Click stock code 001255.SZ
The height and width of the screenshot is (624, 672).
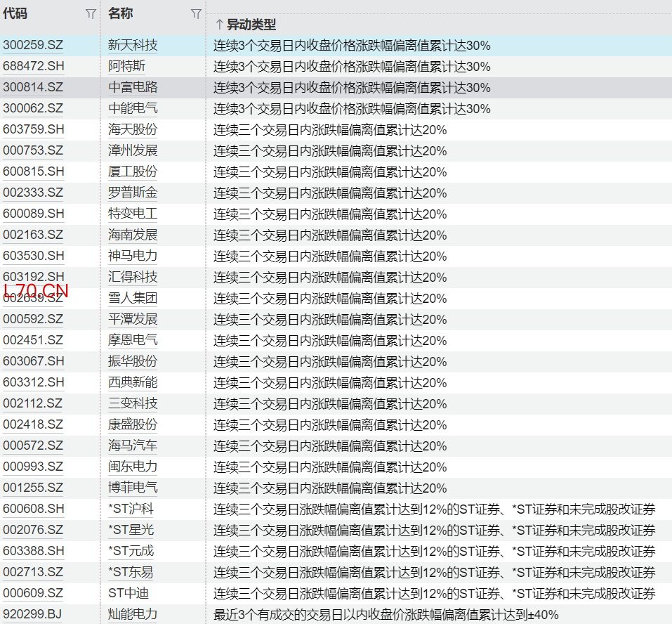[x=33, y=488]
